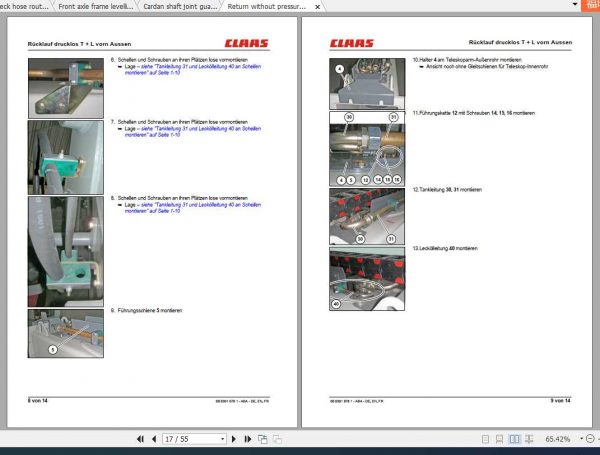Follow the blue link under step 7
This screenshot has height=455, width=600.
[x=193, y=132]
